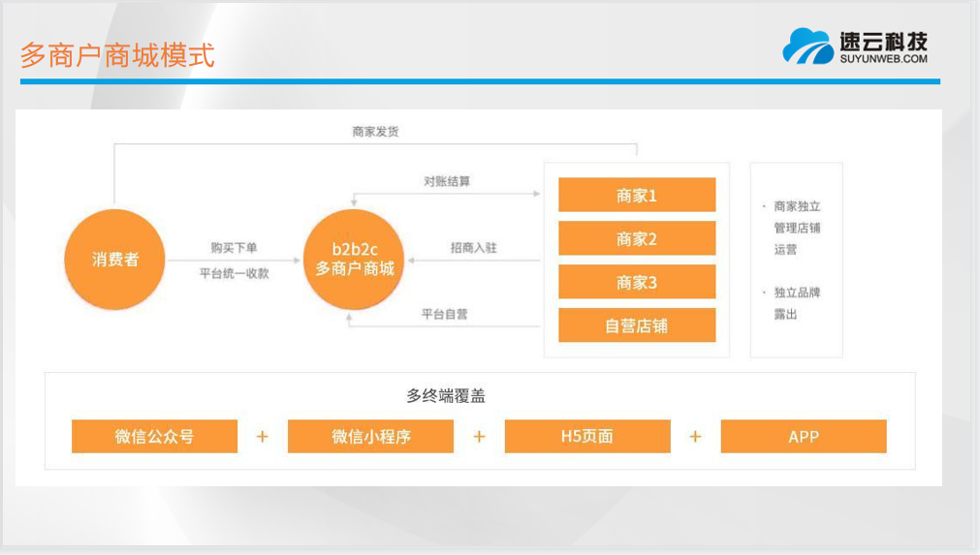Select the 商家1 orange box
980x555 pixels.
[637, 196]
